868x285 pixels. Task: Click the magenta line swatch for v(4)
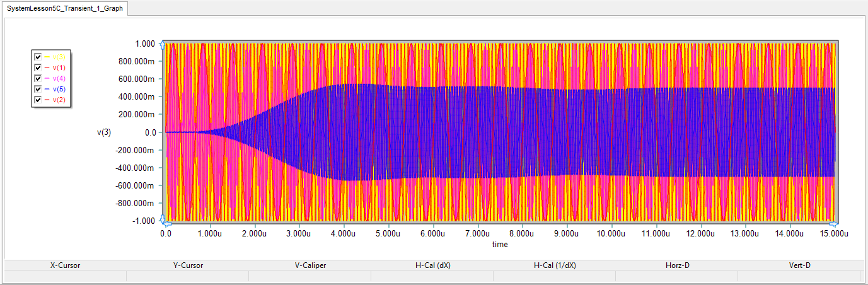(47, 78)
